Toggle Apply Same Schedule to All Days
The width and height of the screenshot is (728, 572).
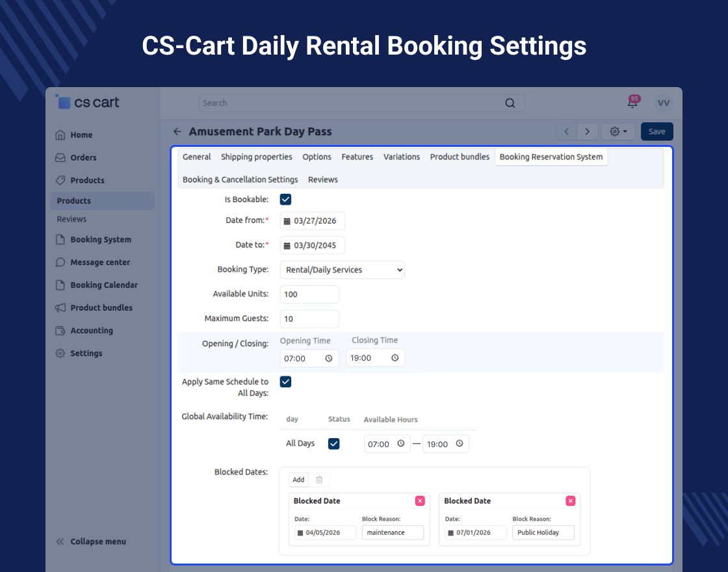click(x=285, y=382)
